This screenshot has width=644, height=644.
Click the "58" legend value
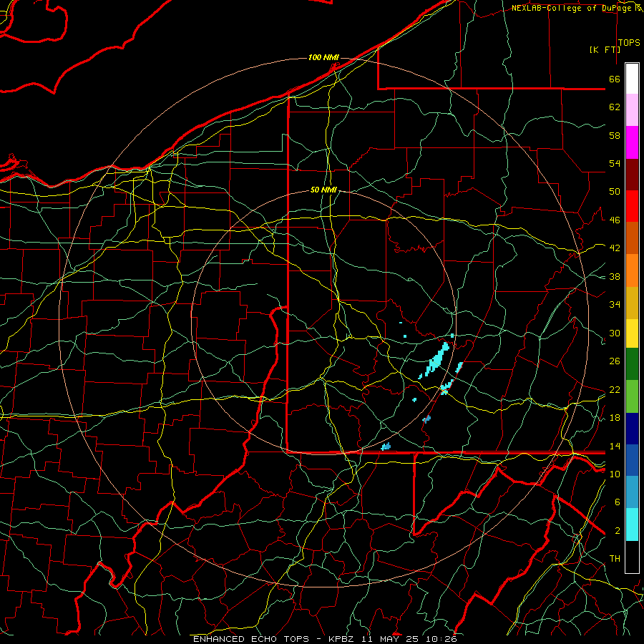tap(615, 135)
